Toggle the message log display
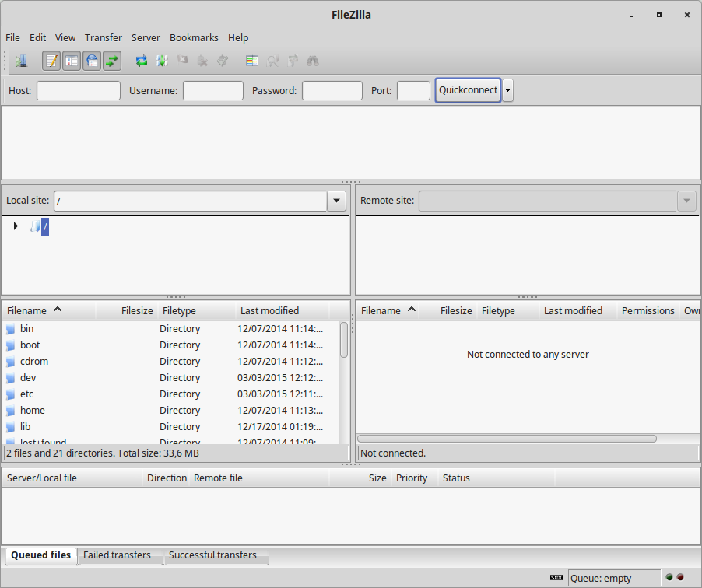This screenshot has width=702, height=588. click(51, 61)
